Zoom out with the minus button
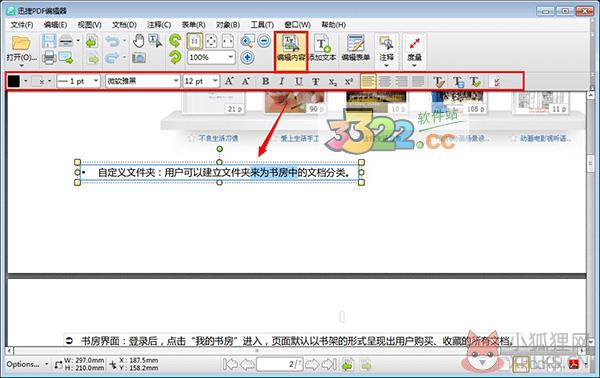 pyautogui.click(x=264, y=41)
